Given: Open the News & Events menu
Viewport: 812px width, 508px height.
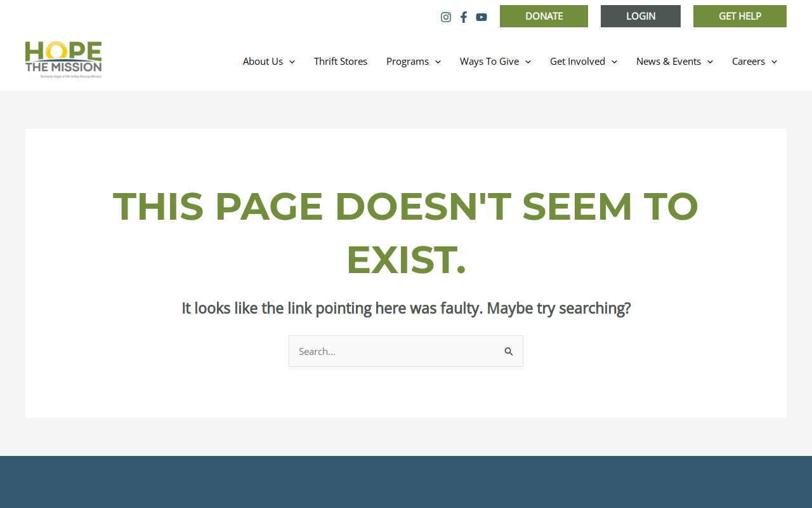Looking at the screenshot, I should pos(674,62).
